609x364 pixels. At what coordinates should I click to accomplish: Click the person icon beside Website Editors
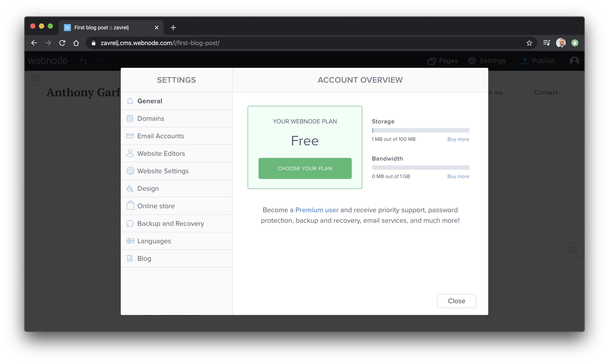[x=130, y=153]
